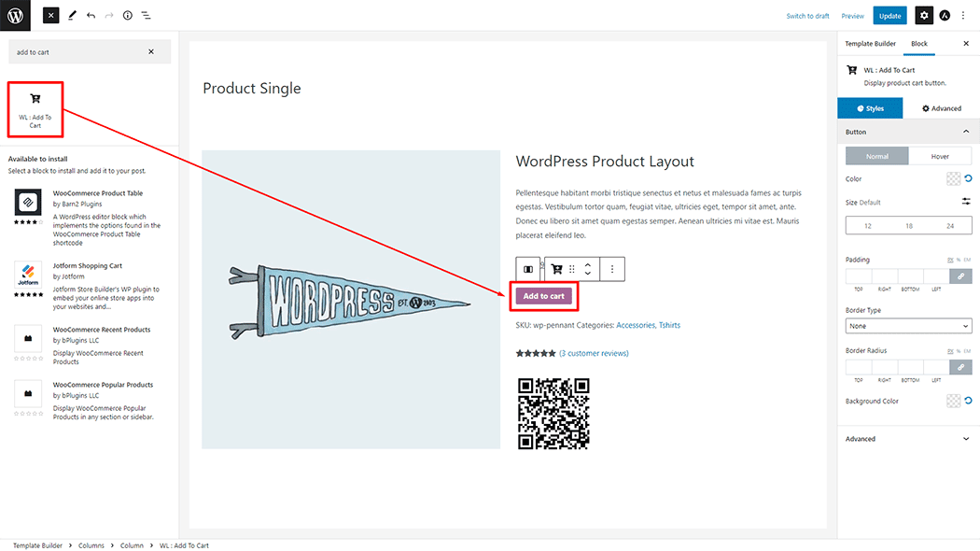Click the undo arrow icon
This screenshot has width=980, height=551.
[x=91, y=16]
